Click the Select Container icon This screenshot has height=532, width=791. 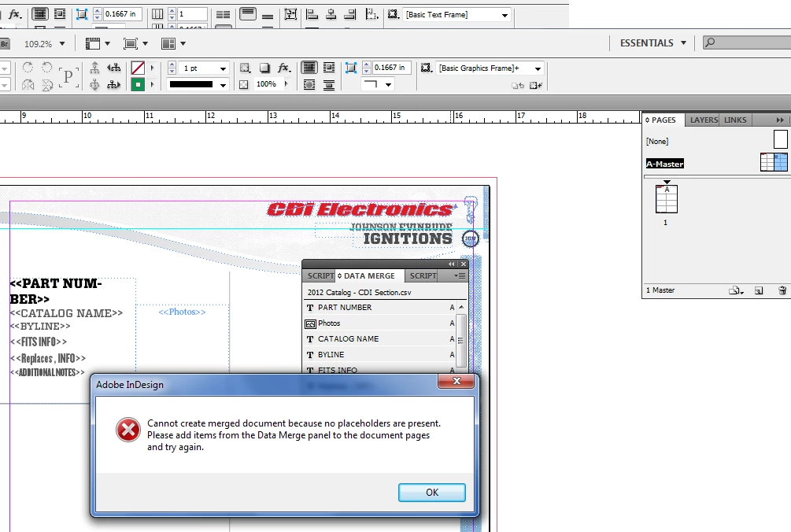pyautogui.click(x=94, y=68)
